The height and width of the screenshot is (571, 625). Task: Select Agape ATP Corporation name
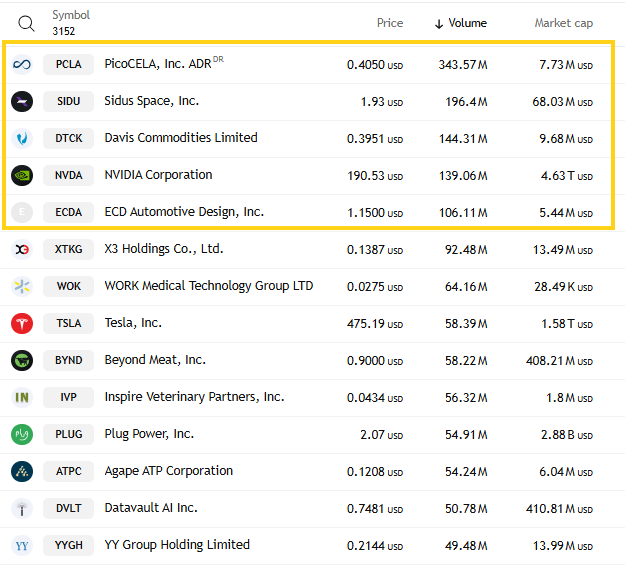pyautogui.click(x=169, y=471)
